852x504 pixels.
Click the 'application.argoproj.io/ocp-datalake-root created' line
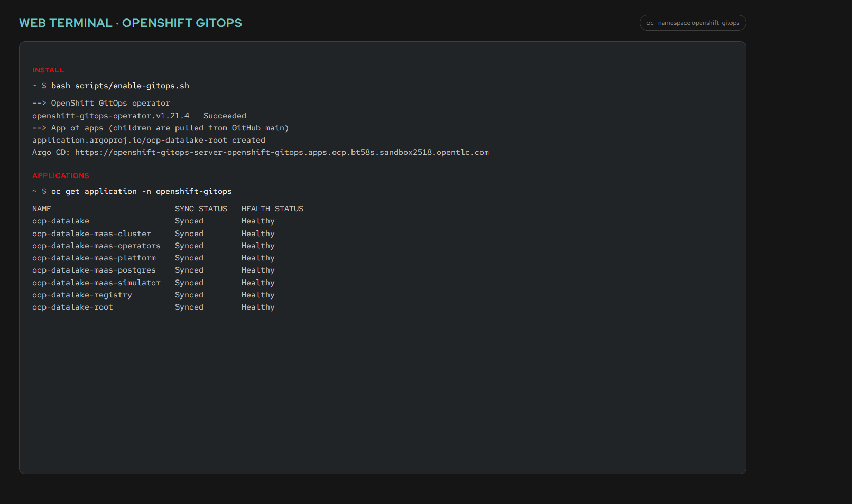(x=149, y=140)
